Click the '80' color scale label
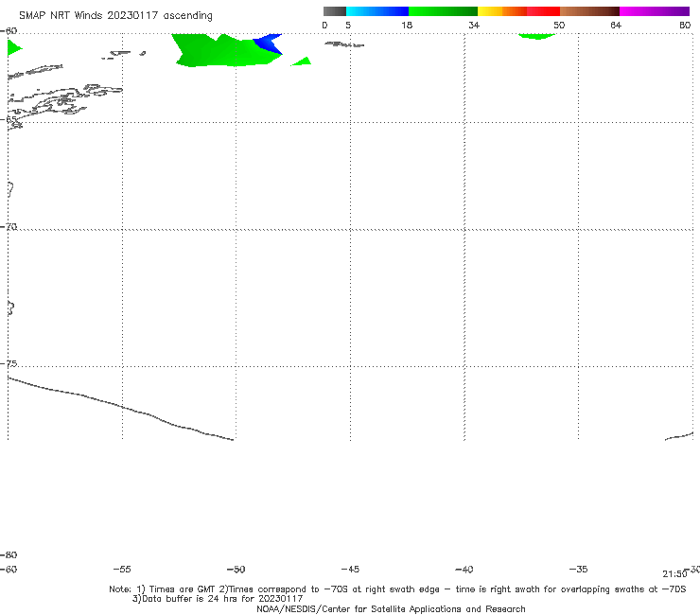This screenshot has height=615, width=700. [x=685, y=26]
